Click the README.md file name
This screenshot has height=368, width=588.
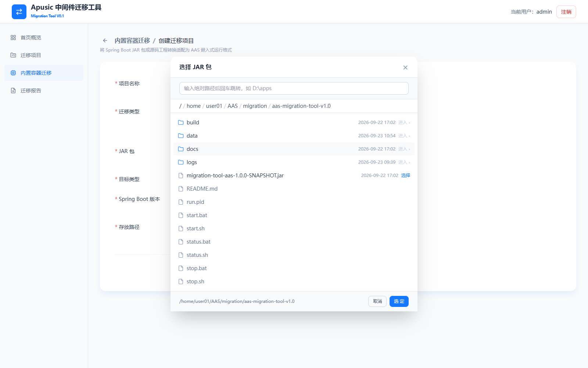(202, 189)
